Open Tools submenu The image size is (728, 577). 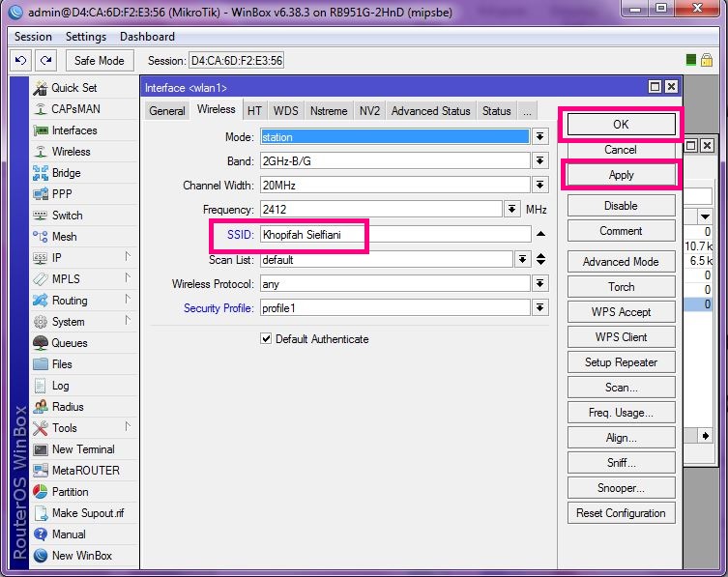coord(83,428)
